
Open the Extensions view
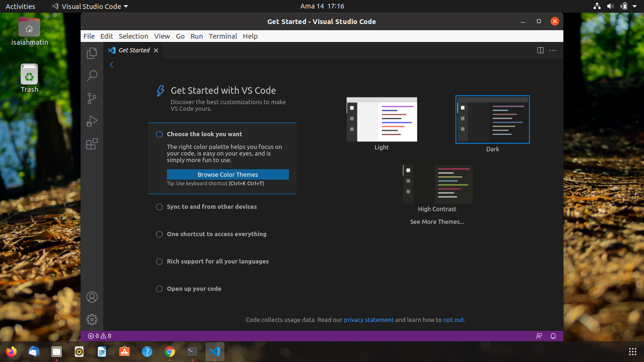pyautogui.click(x=92, y=144)
